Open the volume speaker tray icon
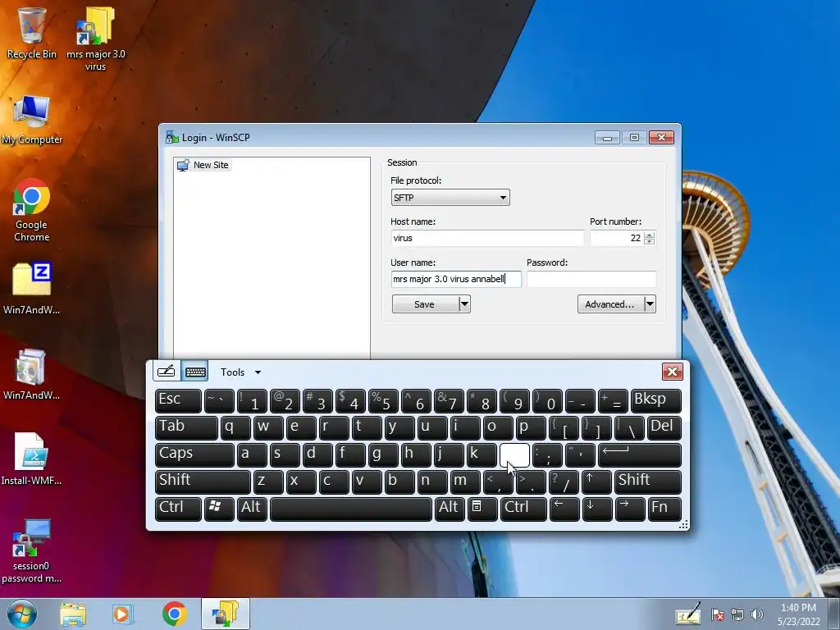 coord(756,614)
